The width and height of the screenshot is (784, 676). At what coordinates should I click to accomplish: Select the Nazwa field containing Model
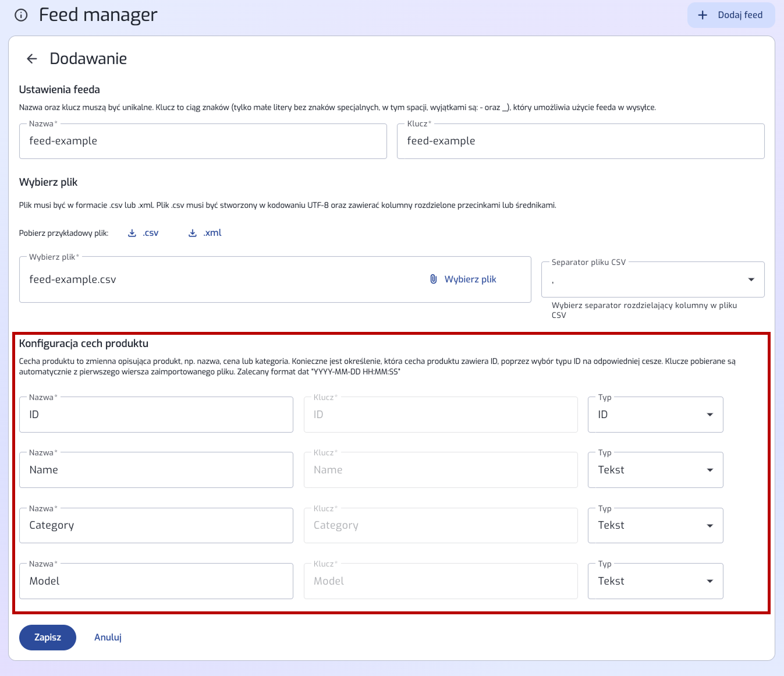[x=156, y=581]
